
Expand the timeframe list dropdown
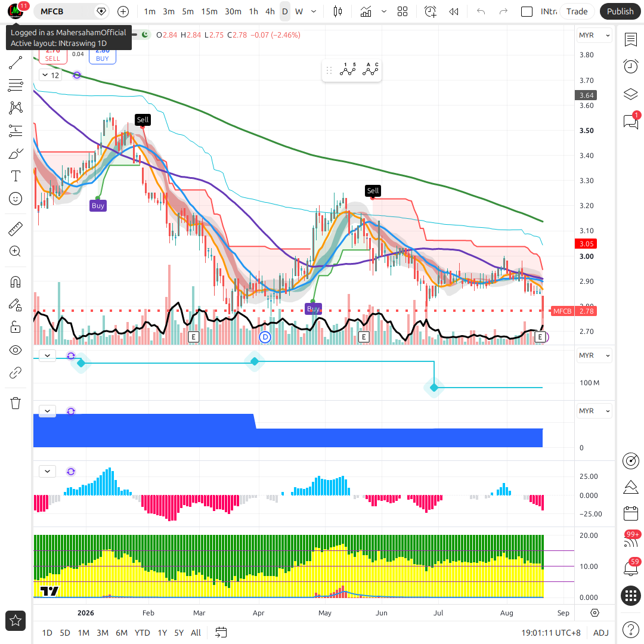coord(314,11)
